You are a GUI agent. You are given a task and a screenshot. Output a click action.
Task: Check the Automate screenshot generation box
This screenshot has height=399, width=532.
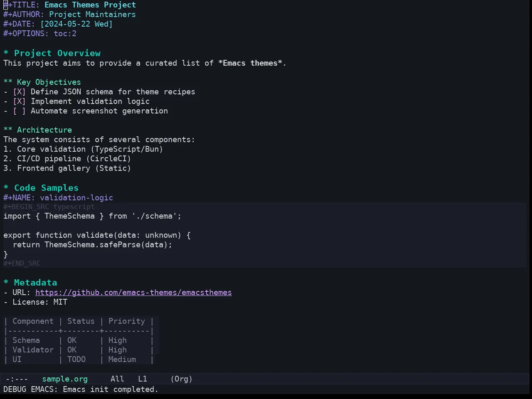19,111
